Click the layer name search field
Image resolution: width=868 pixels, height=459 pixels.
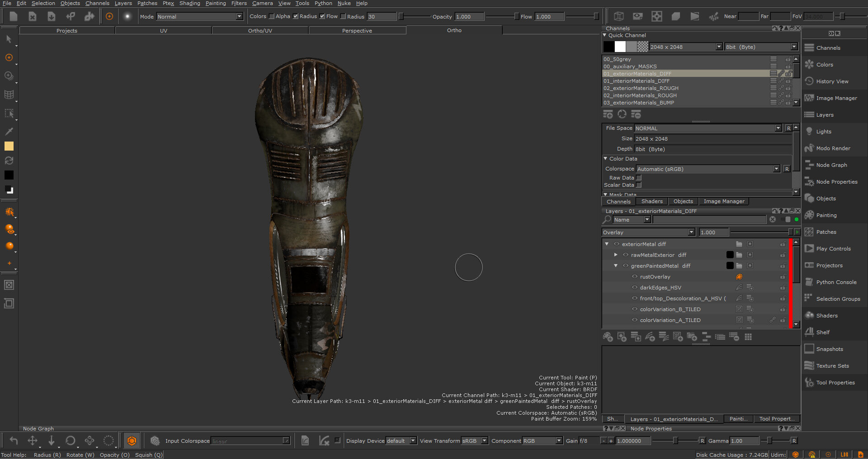[709, 220]
